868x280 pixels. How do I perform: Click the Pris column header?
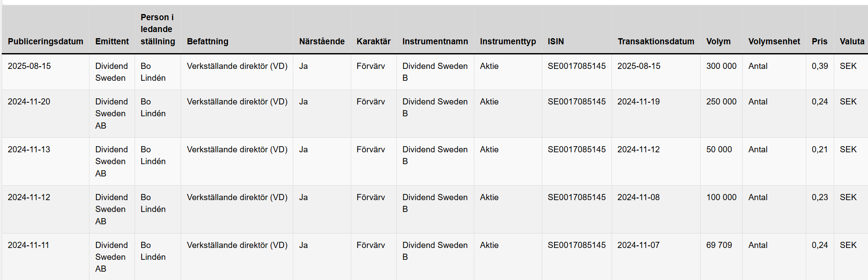819,41
